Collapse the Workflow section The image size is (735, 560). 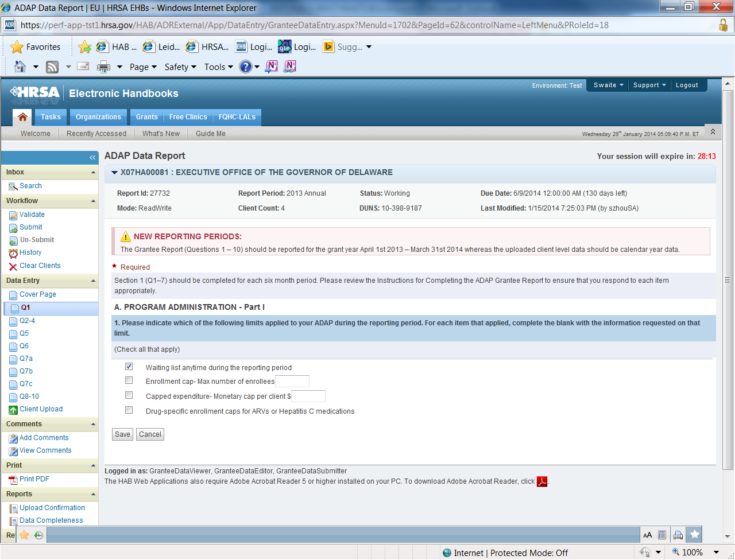point(93,201)
